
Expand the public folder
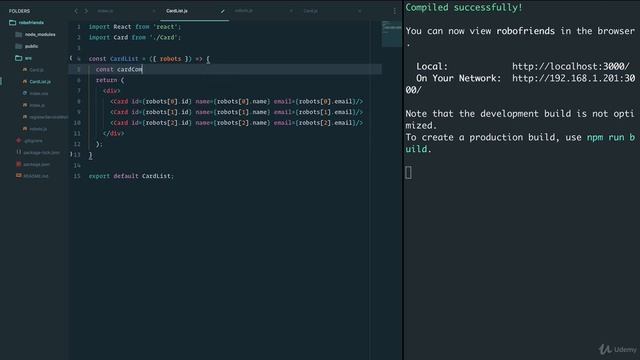(31, 46)
